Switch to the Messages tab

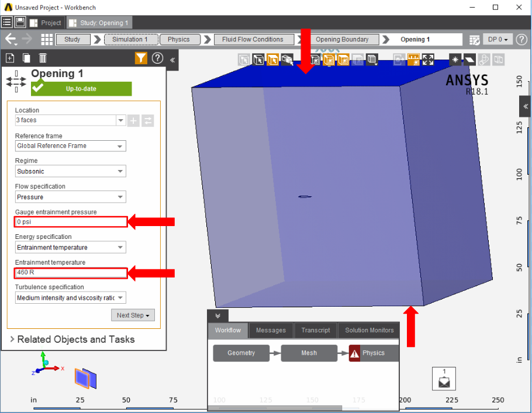coord(271,330)
